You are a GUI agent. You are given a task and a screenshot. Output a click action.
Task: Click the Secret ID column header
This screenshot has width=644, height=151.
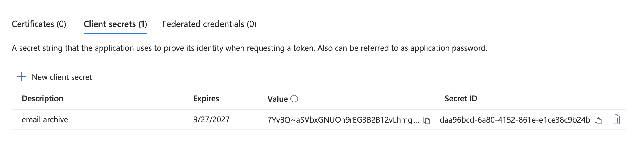(x=461, y=98)
